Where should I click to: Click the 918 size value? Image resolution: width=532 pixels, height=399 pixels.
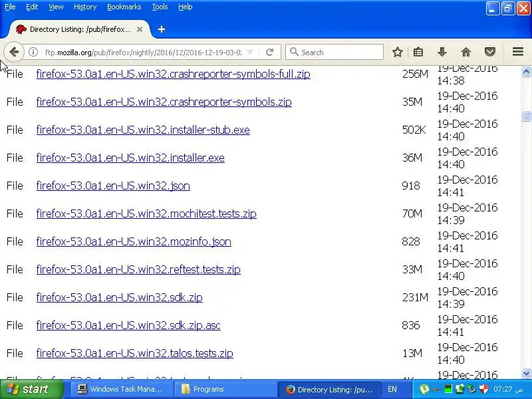click(x=411, y=186)
